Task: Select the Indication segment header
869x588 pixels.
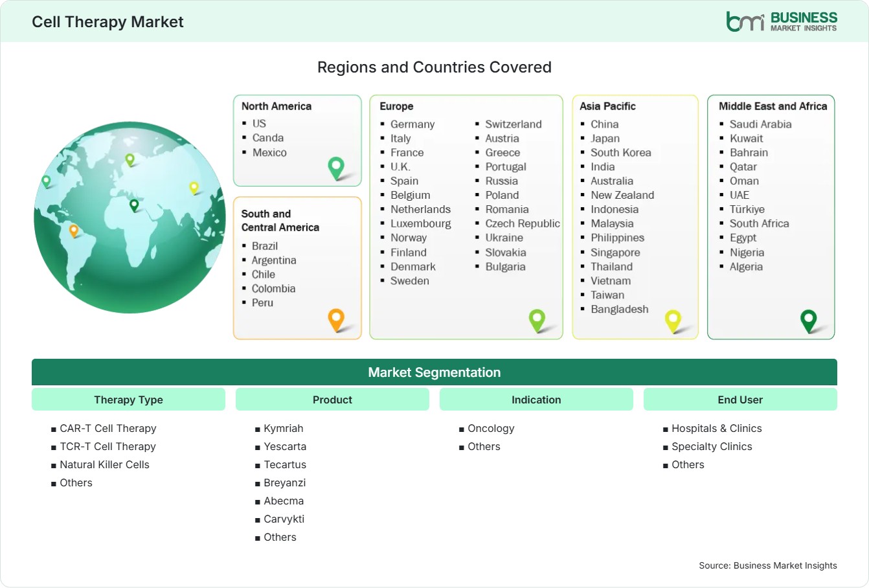Action: 536,400
